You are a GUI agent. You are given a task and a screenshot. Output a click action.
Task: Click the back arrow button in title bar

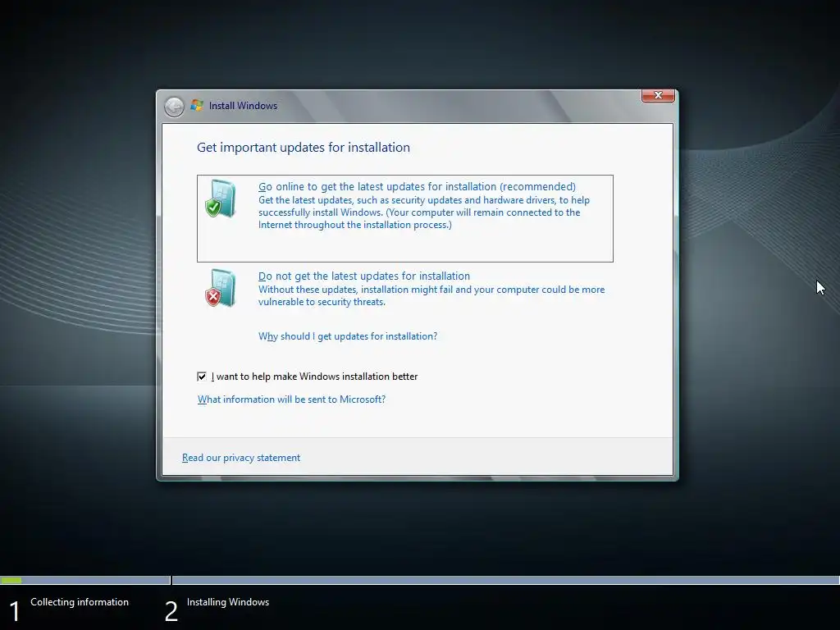point(174,107)
